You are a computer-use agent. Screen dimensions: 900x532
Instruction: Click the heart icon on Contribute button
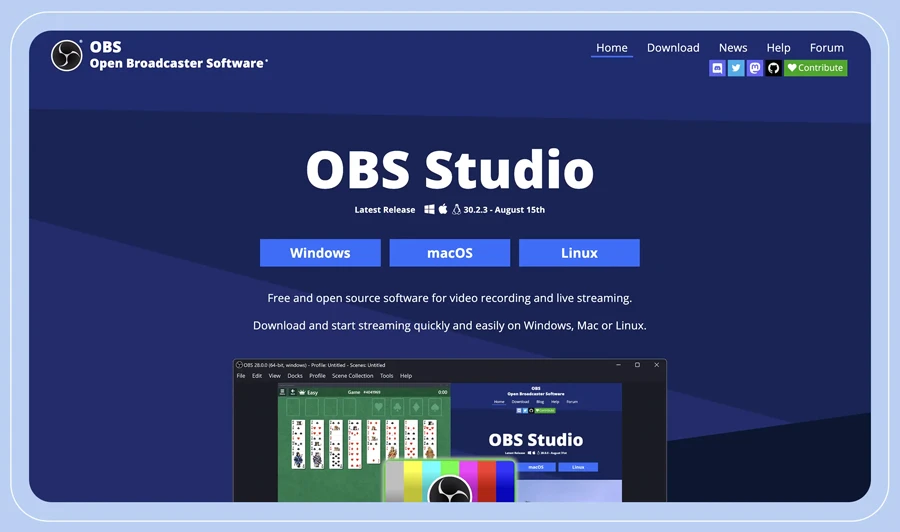pos(792,68)
